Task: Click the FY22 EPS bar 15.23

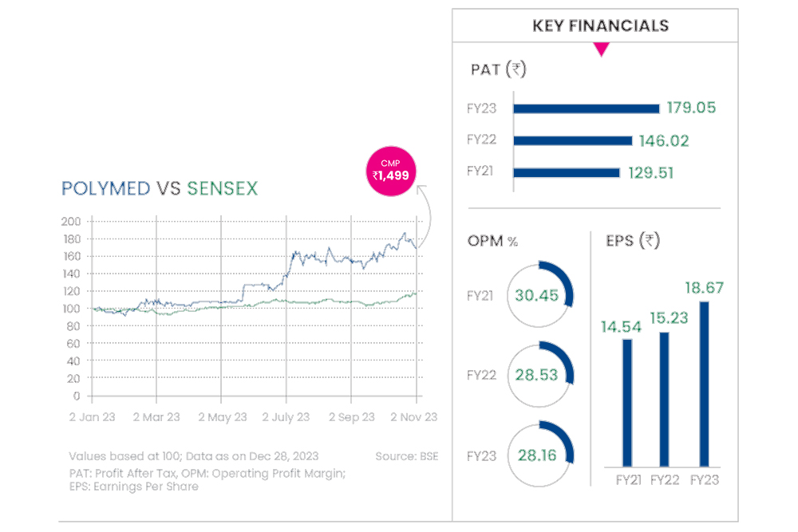Action: pos(665,398)
